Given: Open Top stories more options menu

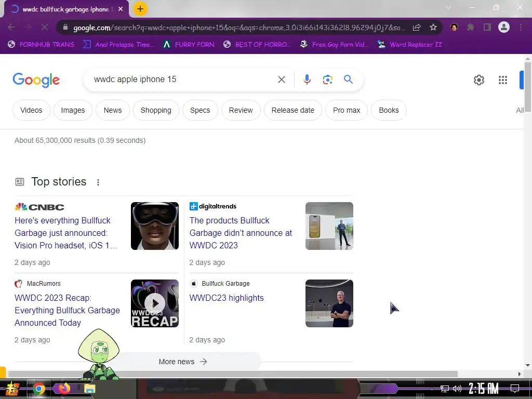Looking at the screenshot, I should [x=98, y=182].
